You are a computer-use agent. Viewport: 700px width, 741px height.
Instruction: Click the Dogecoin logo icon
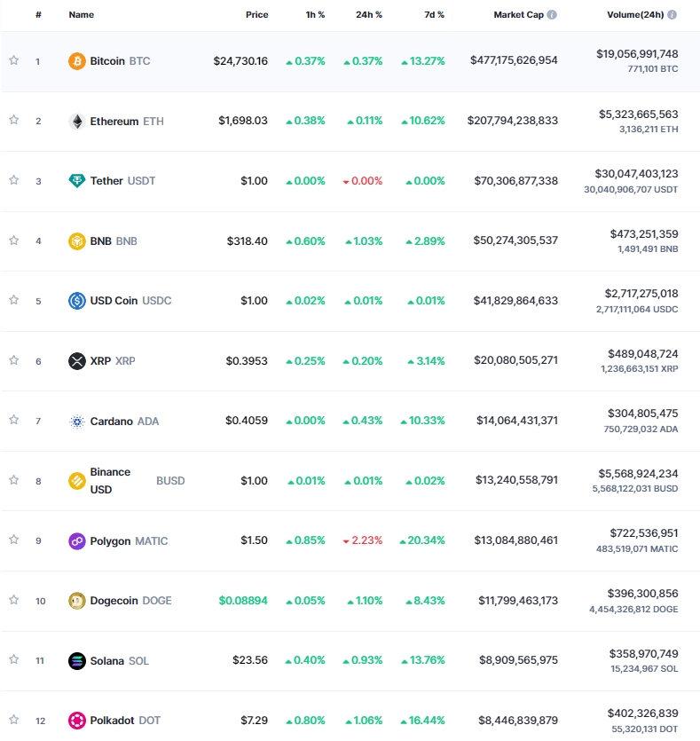point(77,601)
